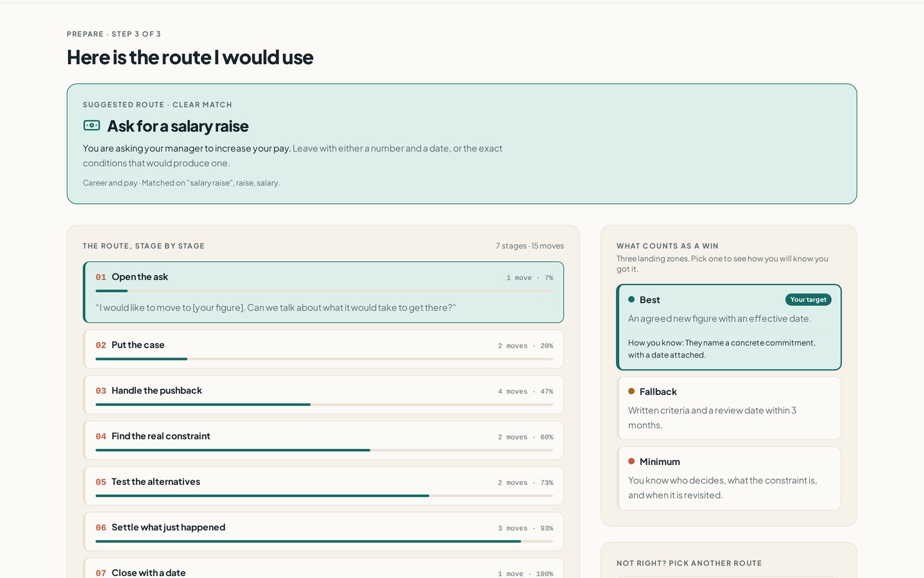Click the Ask for a salary raise heading
924x578 pixels.
coord(178,126)
